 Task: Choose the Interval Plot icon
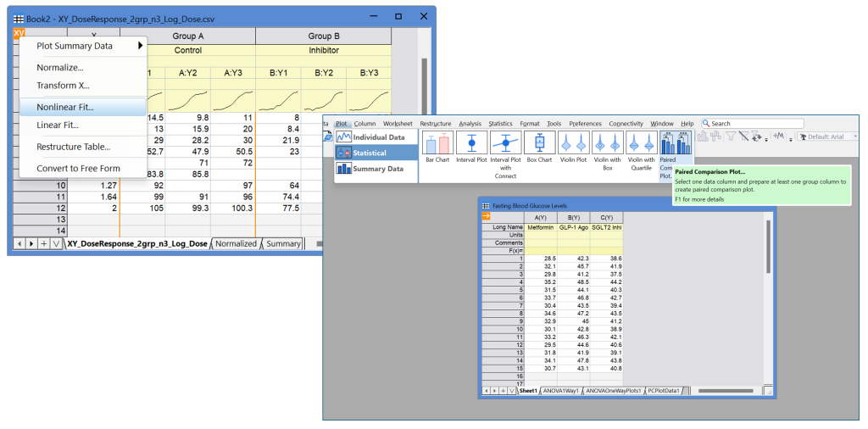pyautogui.click(x=471, y=142)
